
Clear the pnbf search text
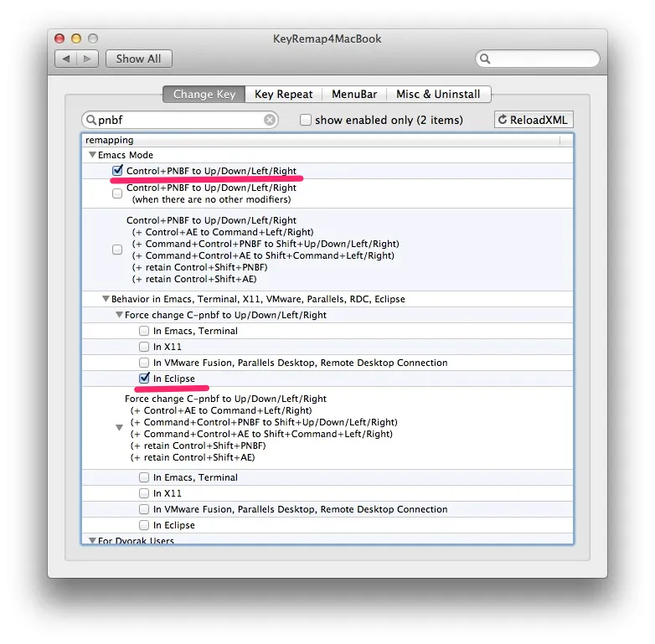tap(270, 120)
